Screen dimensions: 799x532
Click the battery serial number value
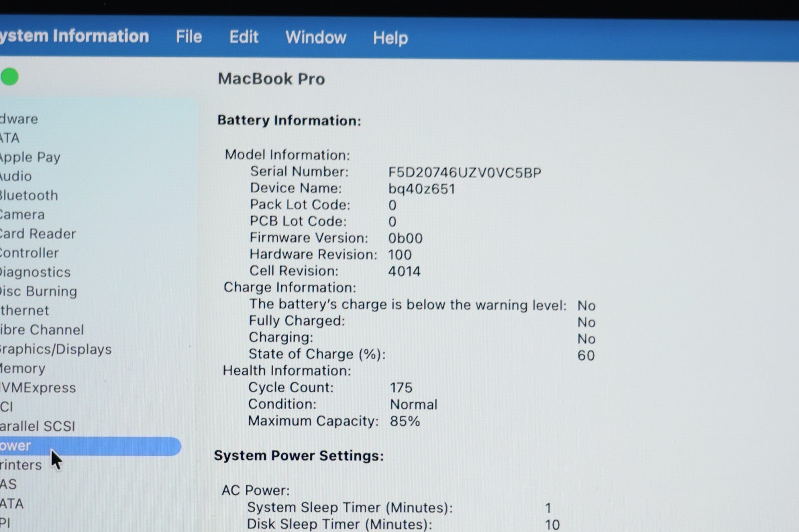(x=464, y=173)
